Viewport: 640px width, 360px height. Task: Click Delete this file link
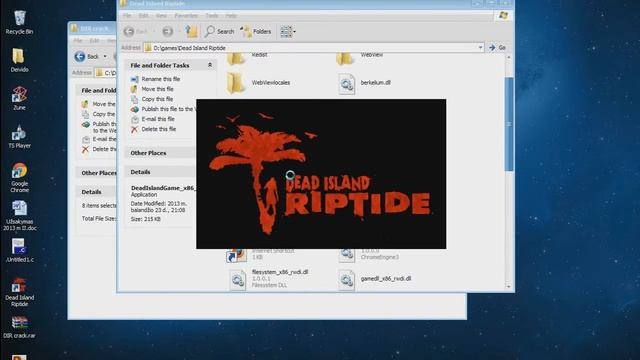(158, 129)
